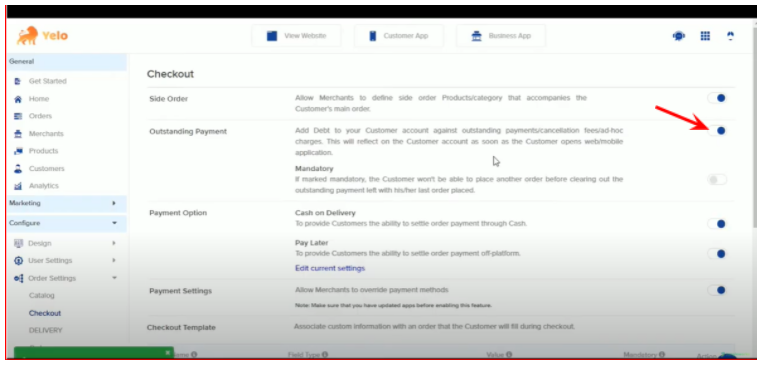
Task: Click the Checkout page heading
Action: point(170,74)
